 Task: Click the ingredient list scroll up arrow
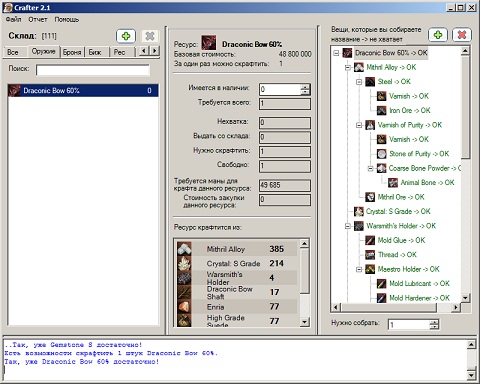click(x=304, y=243)
